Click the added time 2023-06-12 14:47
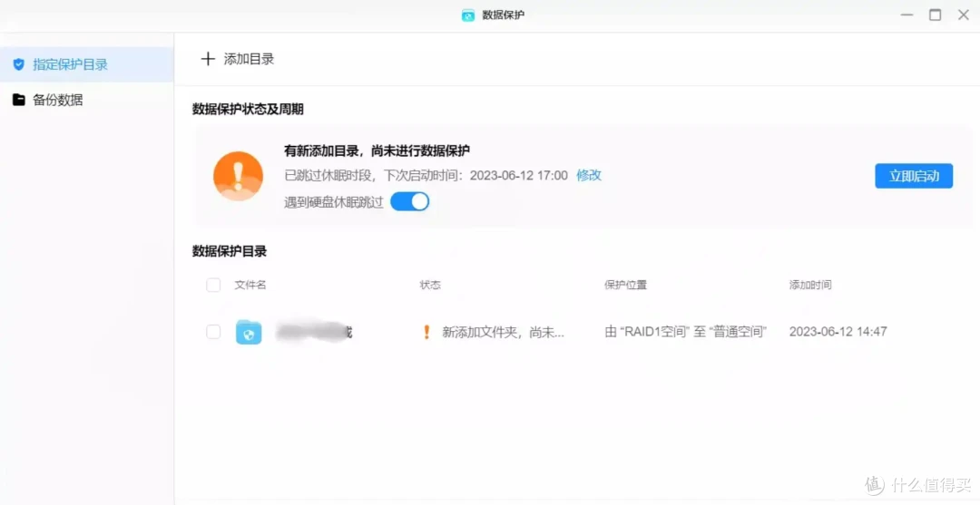The width and height of the screenshot is (980, 505). [838, 332]
